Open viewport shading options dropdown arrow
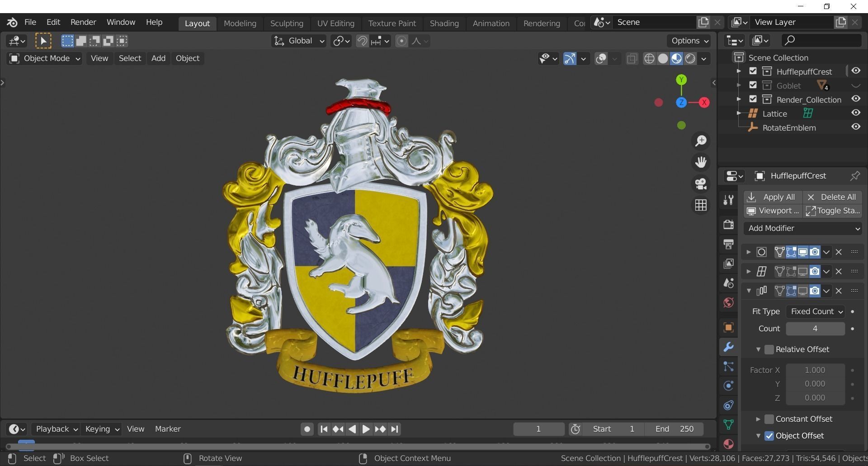The height and width of the screenshot is (466, 868). [704, 59]
